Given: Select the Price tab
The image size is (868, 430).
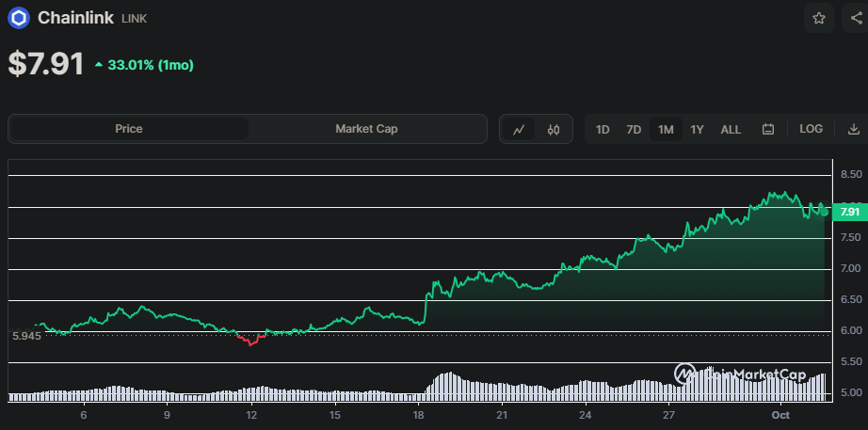Looking at the screenshot, I should (x=129, y=129).
